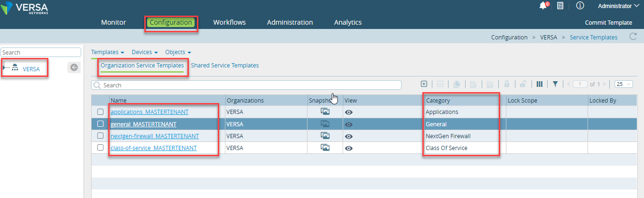Click the filter funnel icon

pos(555,84)
